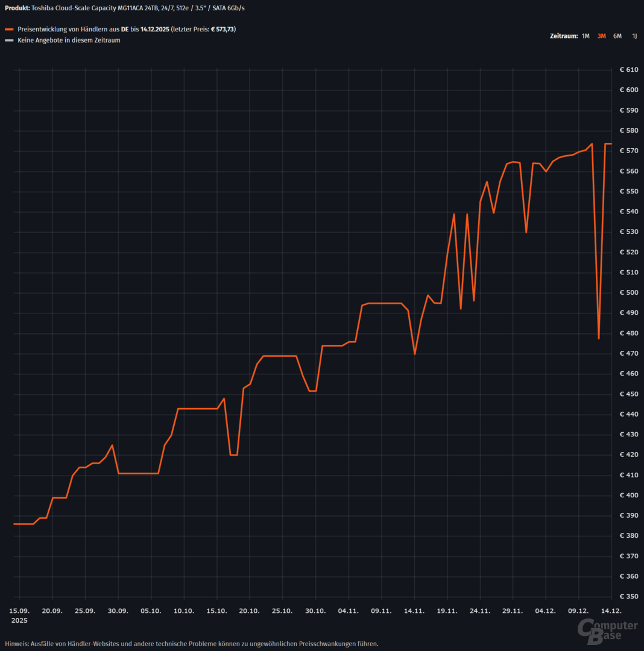Screen dimensions: 644x651
Task: Click the orange legend line marker
Action: [8, 30]
